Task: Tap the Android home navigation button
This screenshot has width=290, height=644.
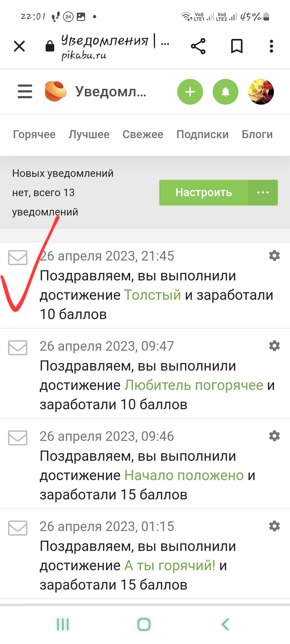Action: [x=144, y=624]
